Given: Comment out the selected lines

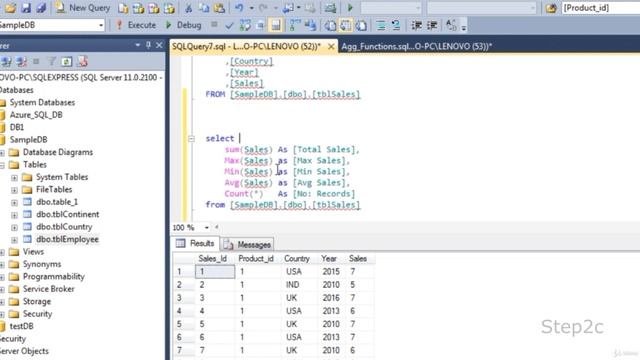Looking at the screenshot, I should point(381,26).
